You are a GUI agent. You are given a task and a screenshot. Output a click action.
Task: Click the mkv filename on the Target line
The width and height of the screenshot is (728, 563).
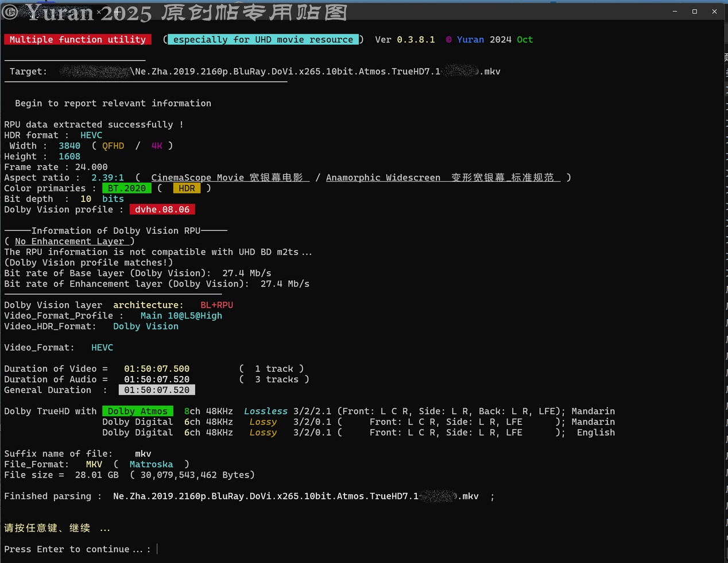[317, 72]
